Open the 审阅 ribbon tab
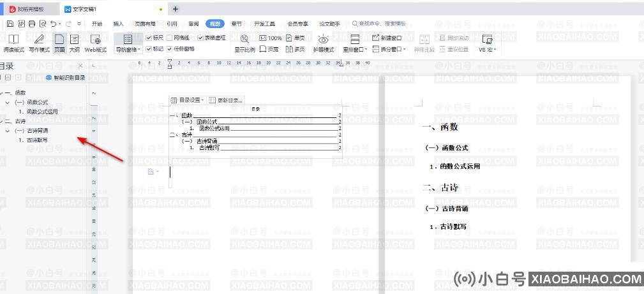This screenshot has width=644, height=294. (x=193, y=24)
